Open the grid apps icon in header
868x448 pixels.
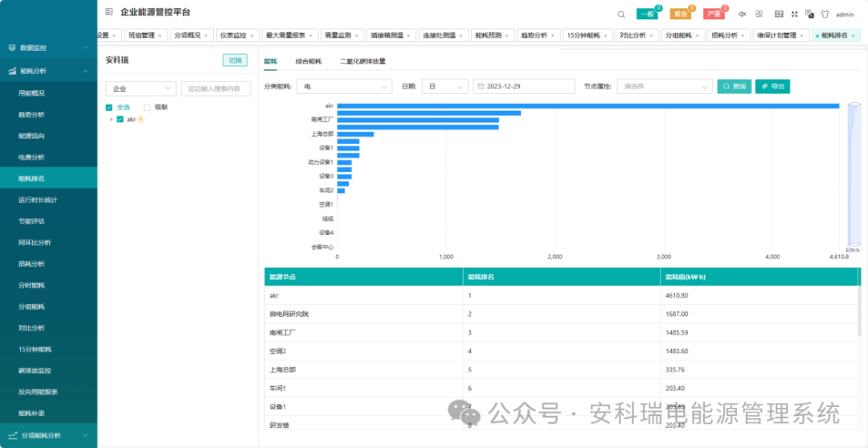pyautogui.click(x=759, y=14)
